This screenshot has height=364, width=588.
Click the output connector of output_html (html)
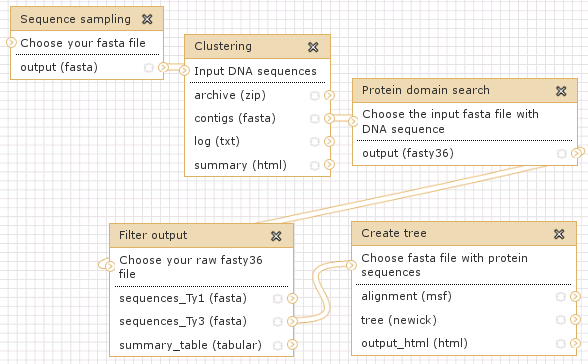click(x=575, y=343)
